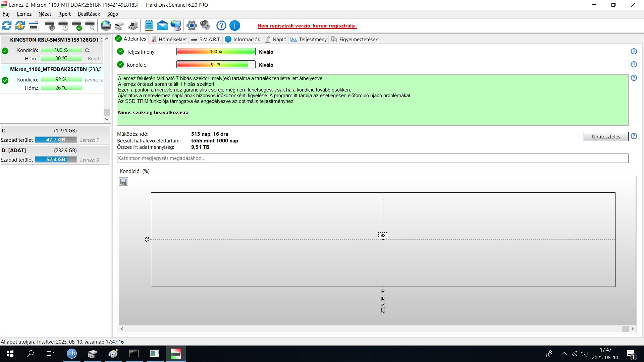Switch to the S.M.A.R.T. tab
Screen dimensions: 644x362
[206, 39]
